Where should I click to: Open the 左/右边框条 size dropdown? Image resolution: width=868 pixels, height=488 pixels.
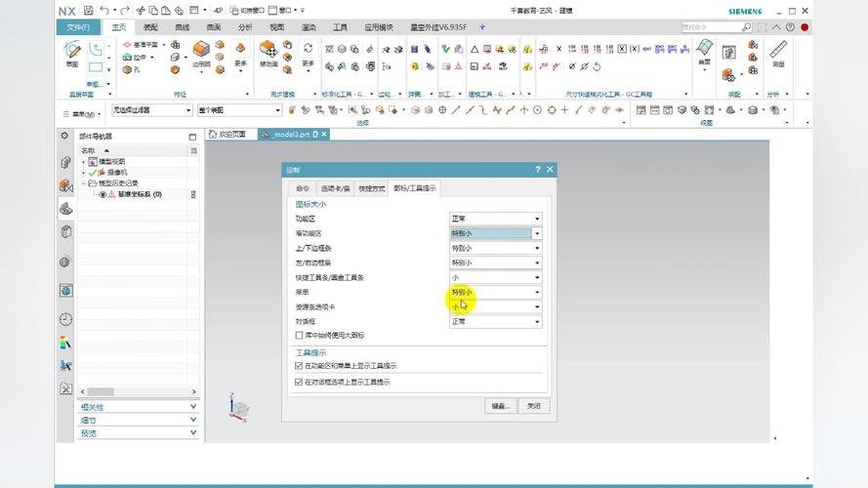point(495,263)
